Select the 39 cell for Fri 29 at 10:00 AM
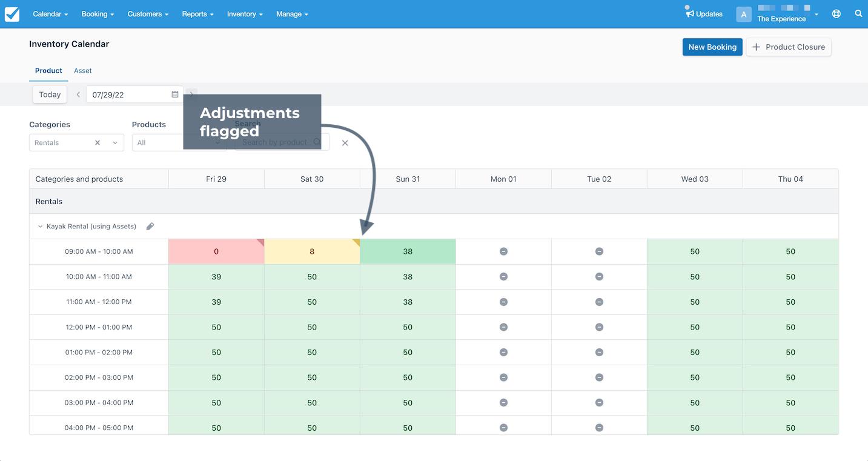868x461 pixels. click(x=216, y=277)
